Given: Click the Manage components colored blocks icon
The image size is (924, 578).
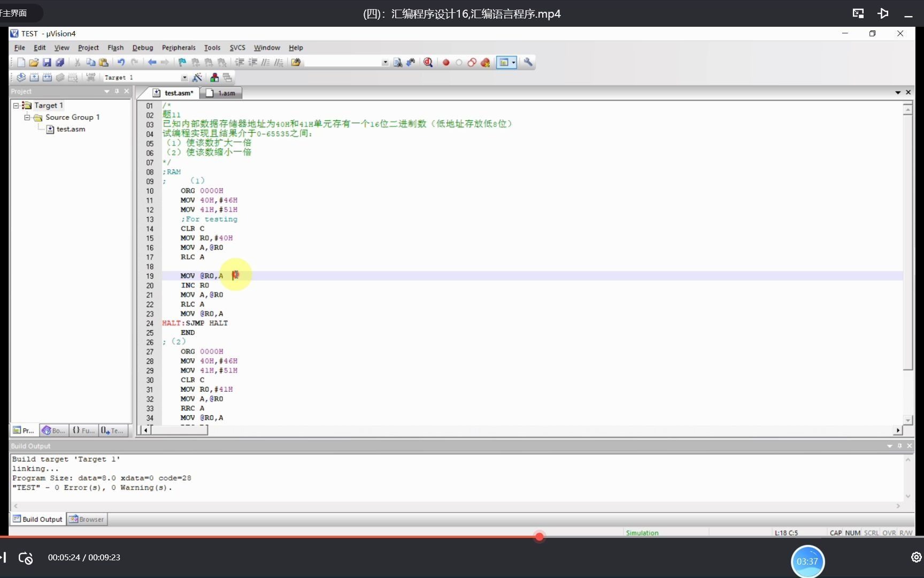Looking at the screenshot, I should pos(214,78).
